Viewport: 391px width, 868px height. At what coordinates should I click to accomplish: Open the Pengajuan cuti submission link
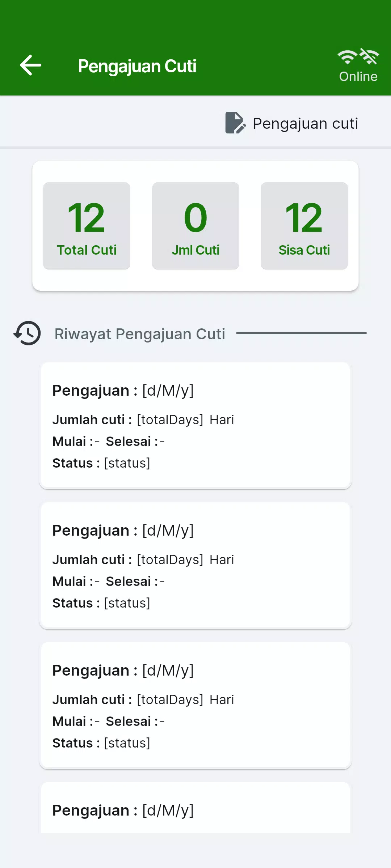pyautogui.click(x=305, y=123)
